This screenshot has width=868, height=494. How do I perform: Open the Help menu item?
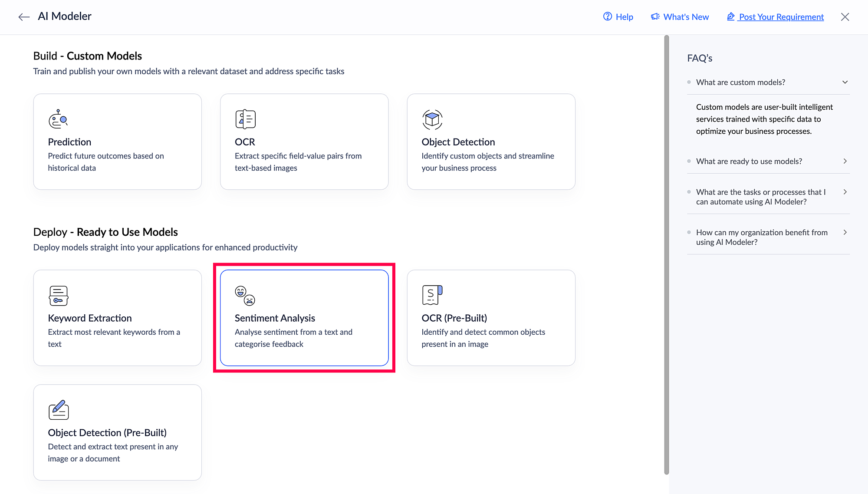click(624, 17)
